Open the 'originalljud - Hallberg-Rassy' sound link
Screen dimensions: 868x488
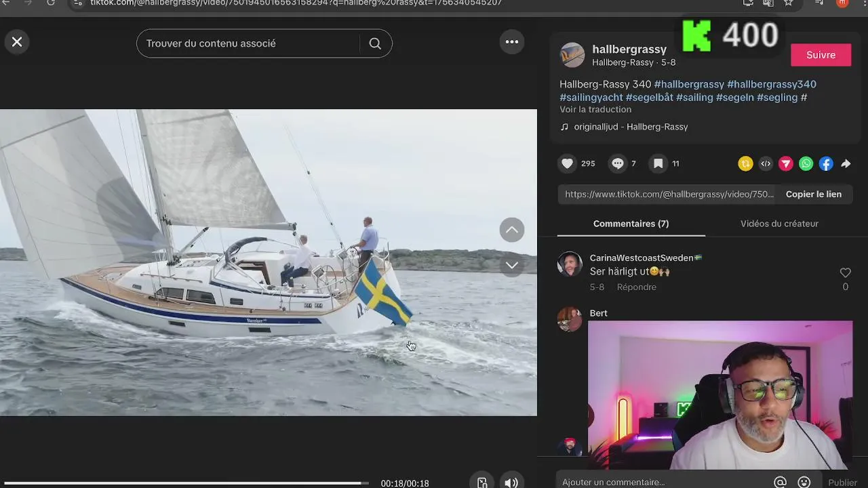tap(631, 127)
